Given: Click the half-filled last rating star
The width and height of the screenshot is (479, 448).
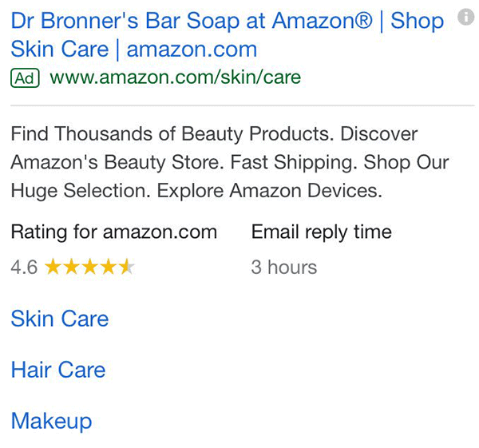Looking at the screenshot, I should [x=127, y=267].
